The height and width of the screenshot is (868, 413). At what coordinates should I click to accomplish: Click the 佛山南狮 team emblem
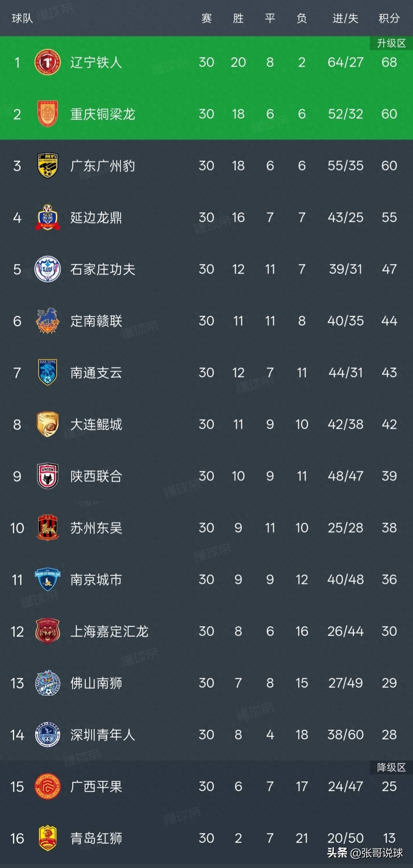click(x=47, y=683)
